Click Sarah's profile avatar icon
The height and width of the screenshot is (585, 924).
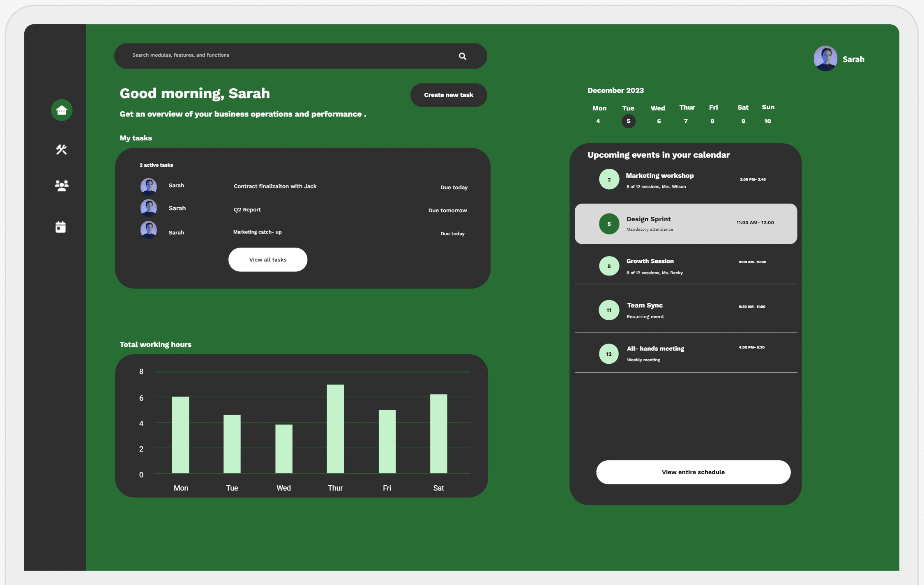824,58
